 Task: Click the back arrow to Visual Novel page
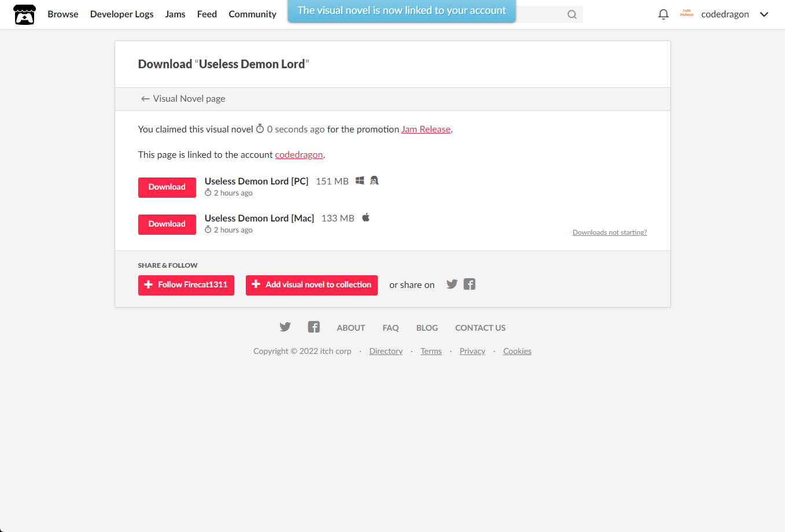[x=145, y=99]
